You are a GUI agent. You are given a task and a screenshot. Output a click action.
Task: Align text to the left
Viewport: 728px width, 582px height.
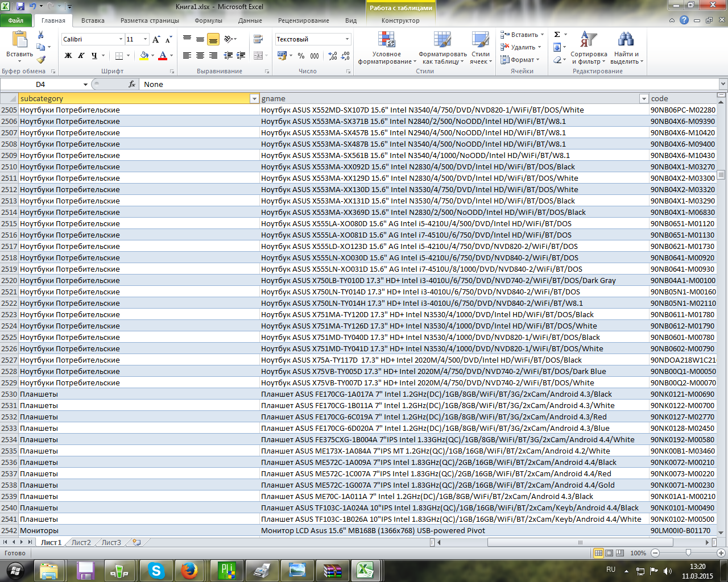pos(187,56)
